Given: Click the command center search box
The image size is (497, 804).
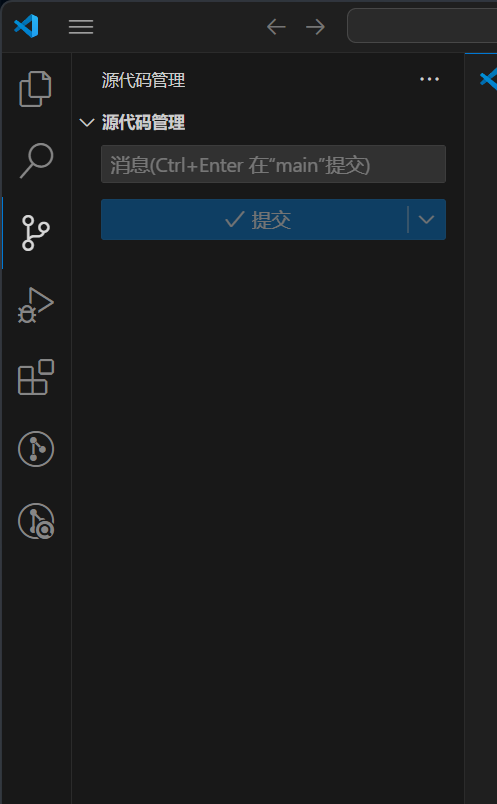Looking at the screenshot, I should [422, 26].
